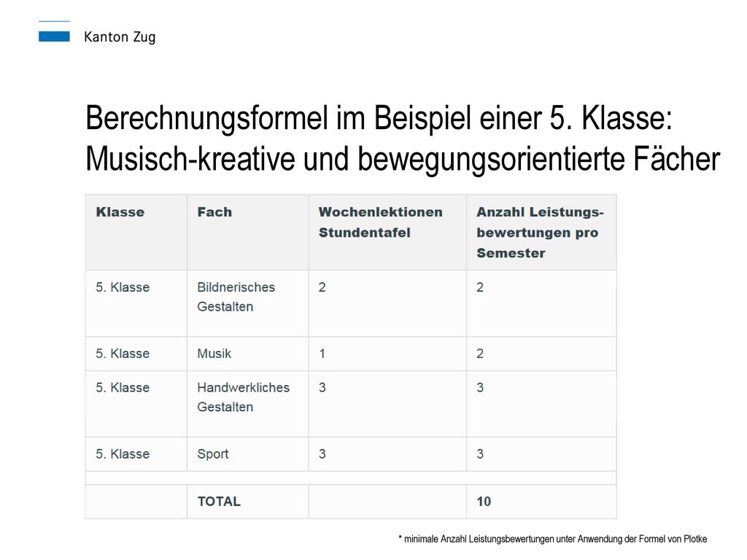Click the Plotke formula footnote text
The image size is (747, 560).
point(553,539)
